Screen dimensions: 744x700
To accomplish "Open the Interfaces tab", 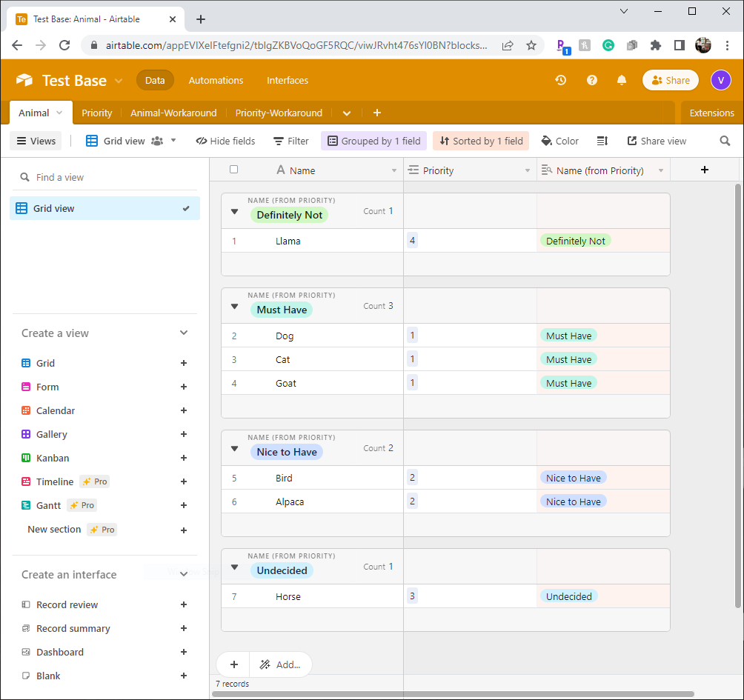I will click(288, 80).
